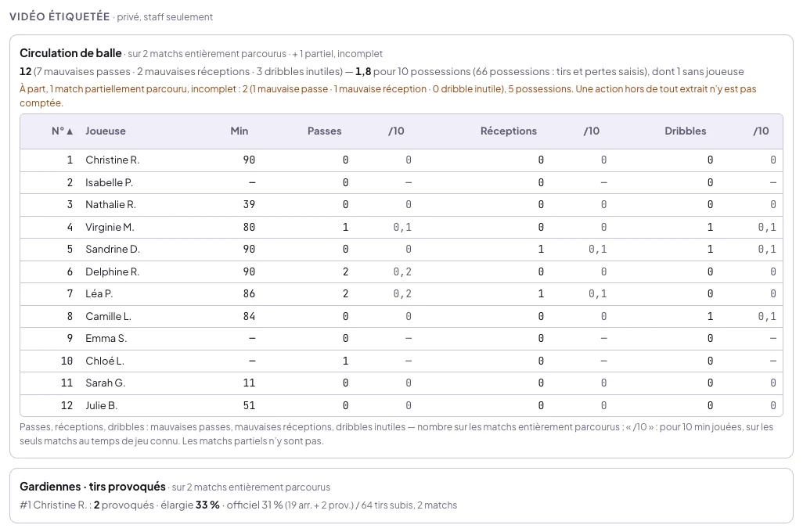This screenshot has width=803, height=532.
Task: Click on Julie B. in the table
Action: 102,405
